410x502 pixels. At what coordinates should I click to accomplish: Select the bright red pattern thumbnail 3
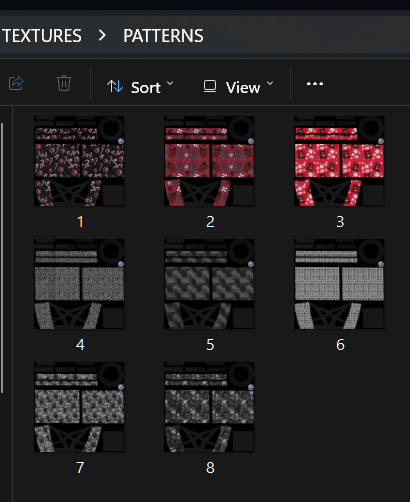tap(339, 161)
